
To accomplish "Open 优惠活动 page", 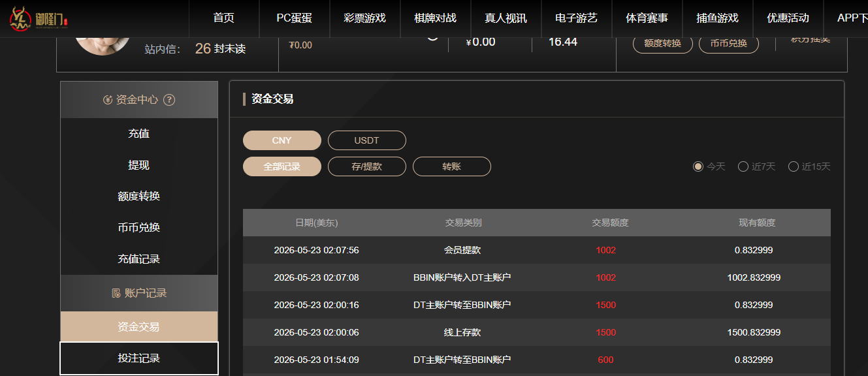I will (x=788, y=18).
